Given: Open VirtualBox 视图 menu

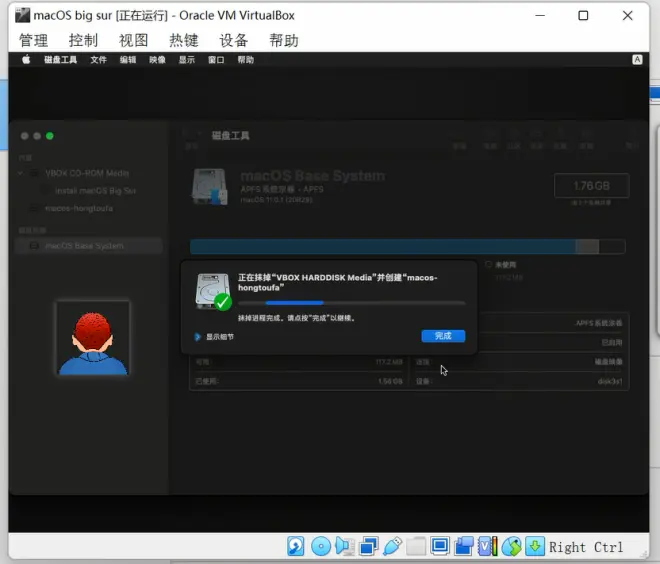Looking at the screenshot, I should point(133,40).
